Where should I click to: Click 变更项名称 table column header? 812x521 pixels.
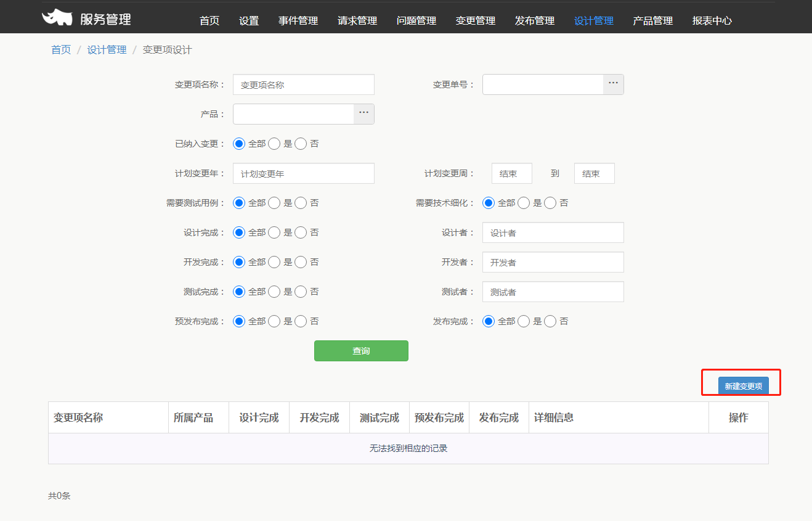point(108,417)
